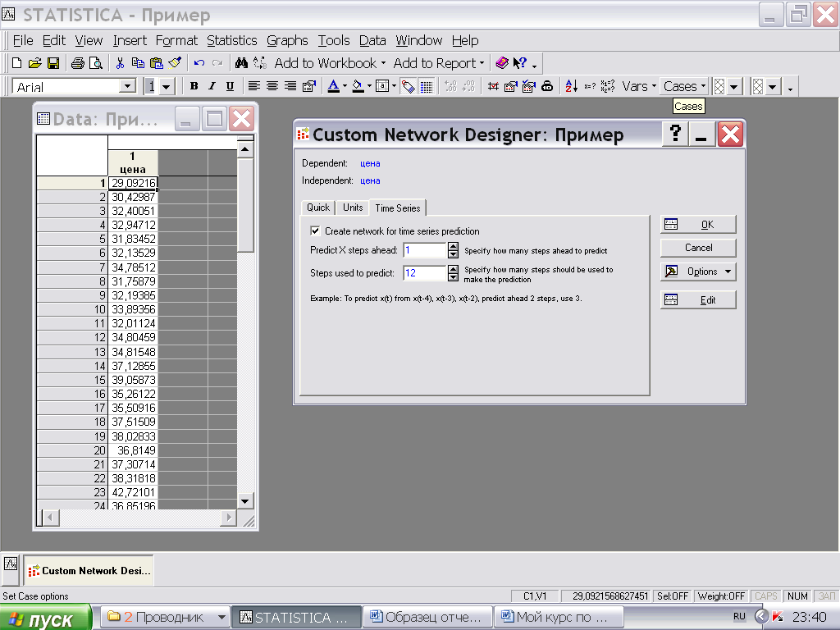The image size is (840, 630).
Task: Open the Data menu
Action: coord(372,41)
